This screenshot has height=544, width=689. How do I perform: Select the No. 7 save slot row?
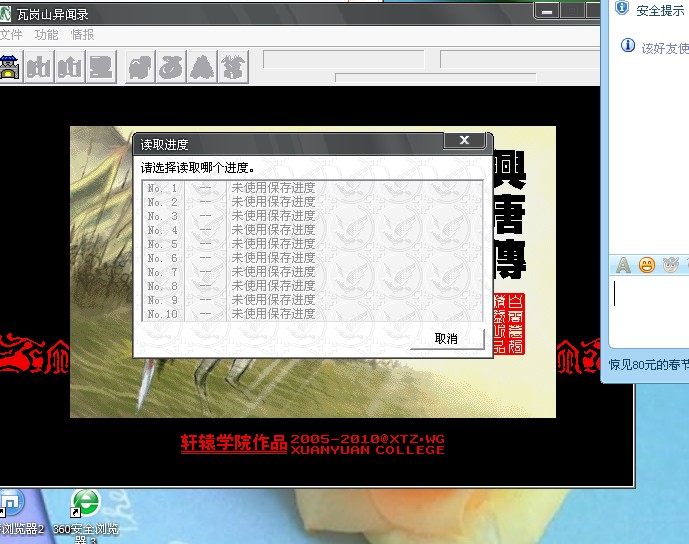click(x=312, y=272)
